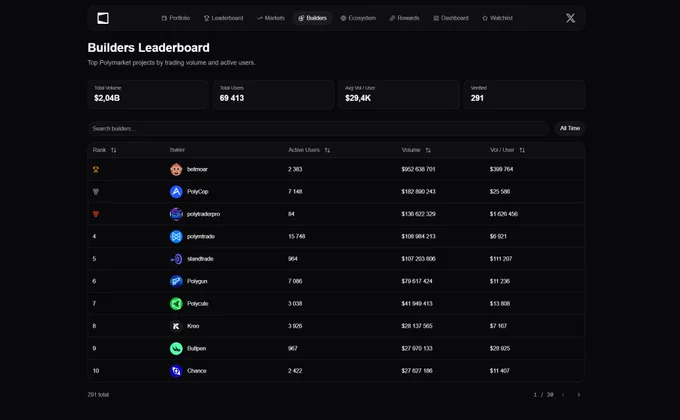Click the Verified 291 card
Screen dimensions: 680x420
coord(524,94)
